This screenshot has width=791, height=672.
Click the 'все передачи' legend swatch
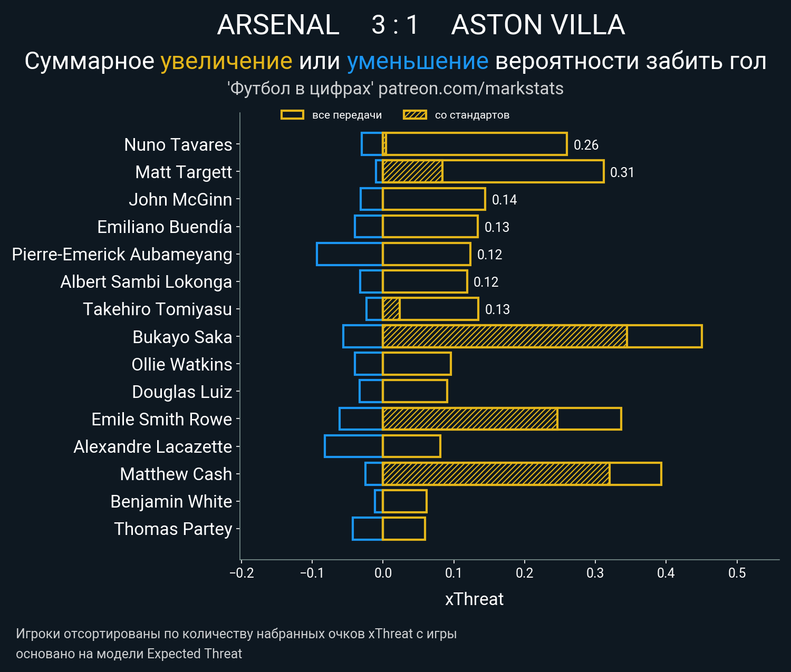(292, 115)
